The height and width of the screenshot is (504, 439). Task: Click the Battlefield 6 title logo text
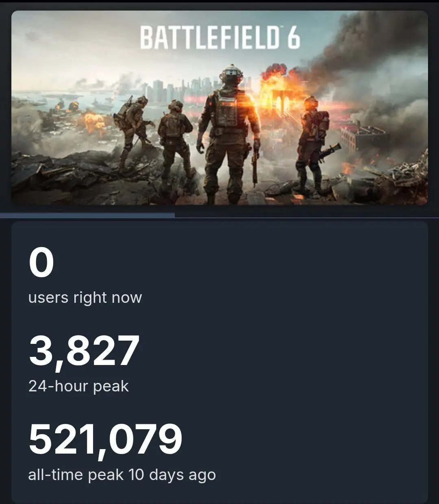pyautogui.click(x=220, y=38)
